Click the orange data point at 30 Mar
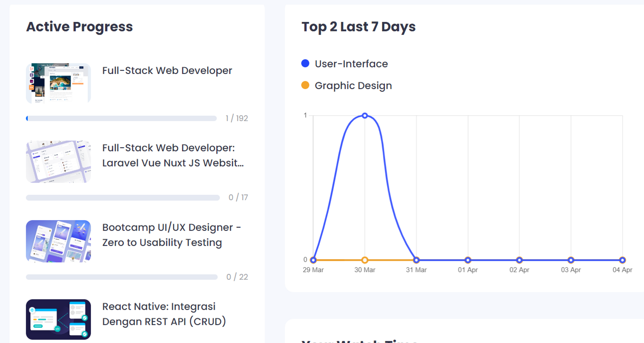644x343 pixels. pyautogui.click(x=365, y=260)
